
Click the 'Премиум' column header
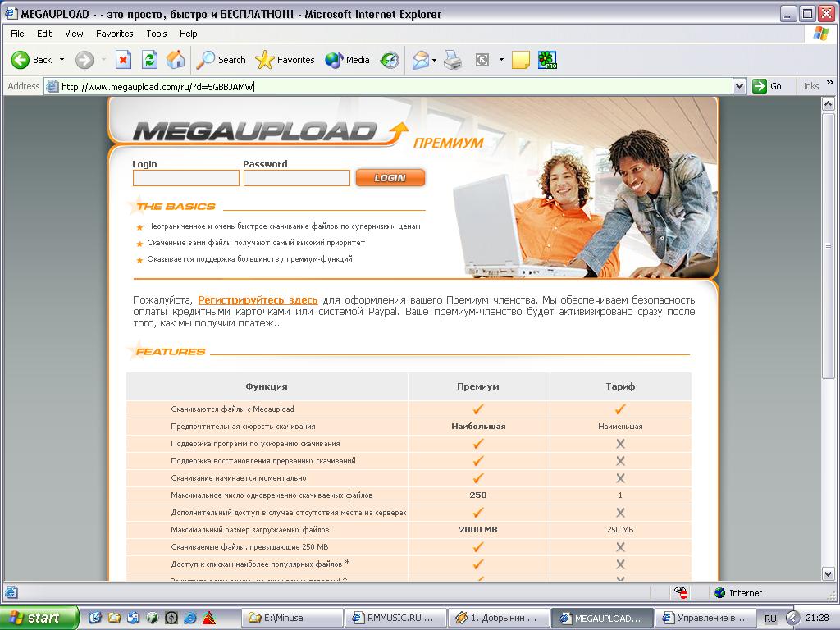click(478, 386)
